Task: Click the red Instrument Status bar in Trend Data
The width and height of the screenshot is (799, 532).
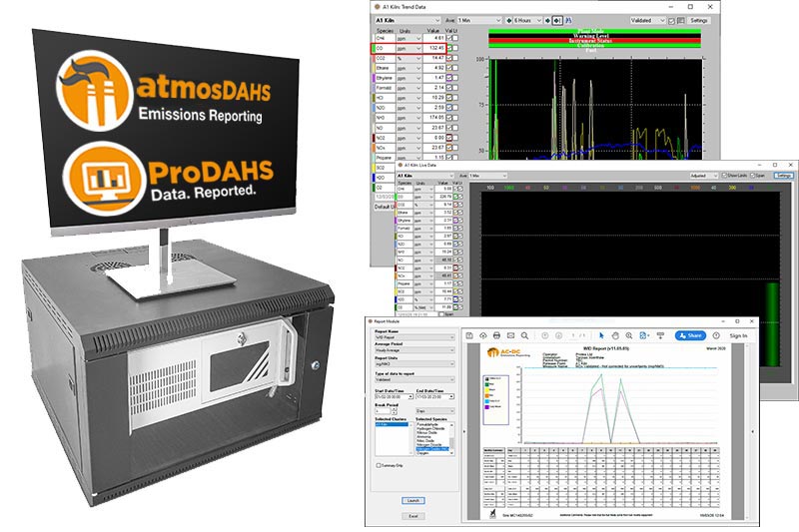Action: pos(594,41)
